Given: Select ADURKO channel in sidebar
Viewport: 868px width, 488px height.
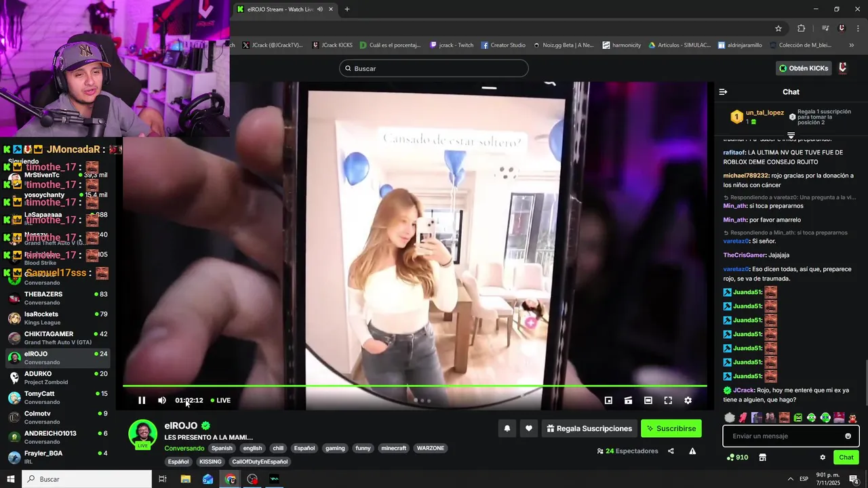Looking at the screenshot, I should pyautogui.click(x=58, y=378).
